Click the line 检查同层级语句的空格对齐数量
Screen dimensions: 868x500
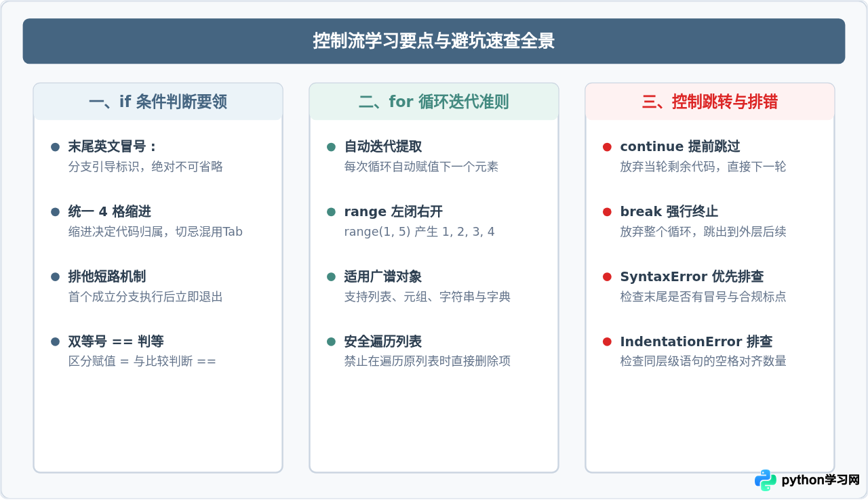tap(703, 361)
